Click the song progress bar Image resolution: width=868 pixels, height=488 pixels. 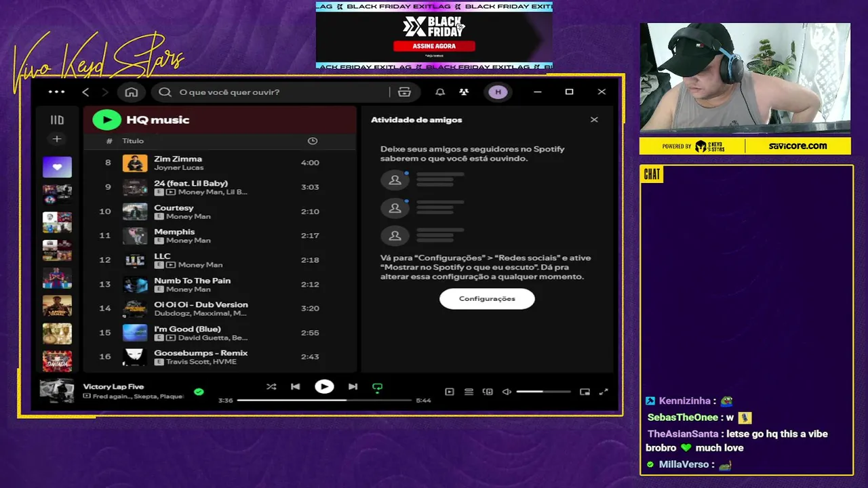click(x=324, y=400)
